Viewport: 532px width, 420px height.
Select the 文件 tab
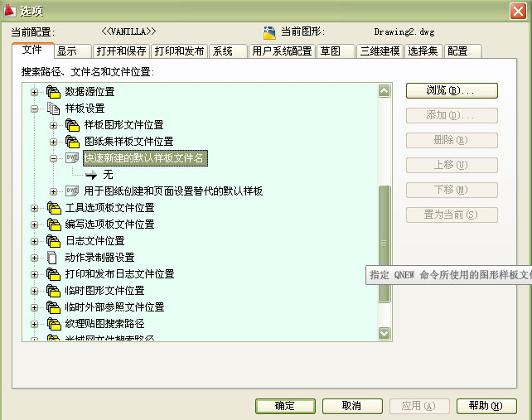coord(33,51)
